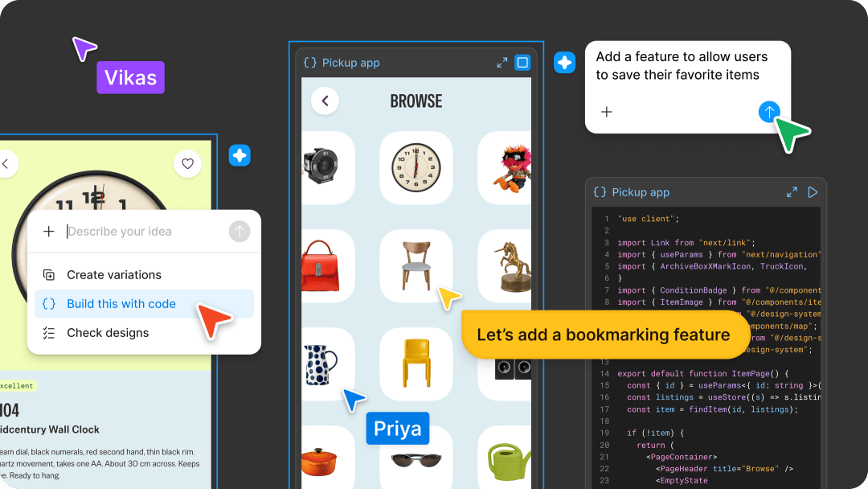
Task: Open the red handbag item
Action: 328,266
